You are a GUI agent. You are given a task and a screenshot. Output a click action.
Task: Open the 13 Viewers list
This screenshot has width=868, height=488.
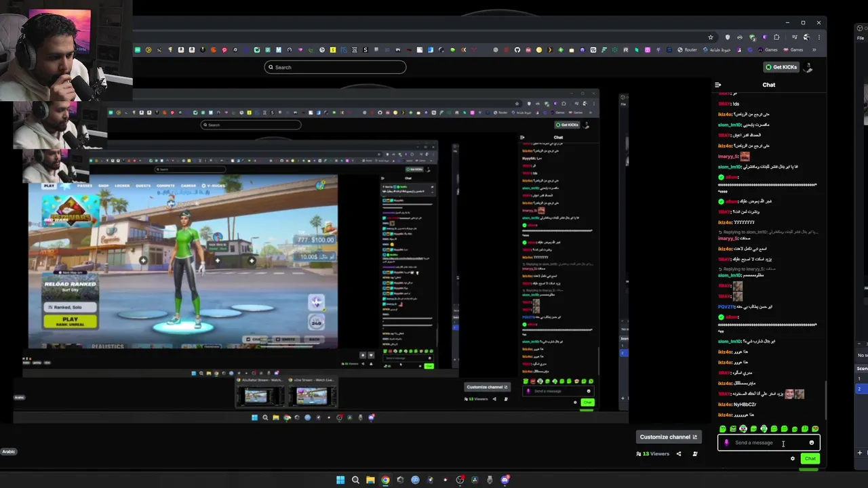tap(652, 453)
